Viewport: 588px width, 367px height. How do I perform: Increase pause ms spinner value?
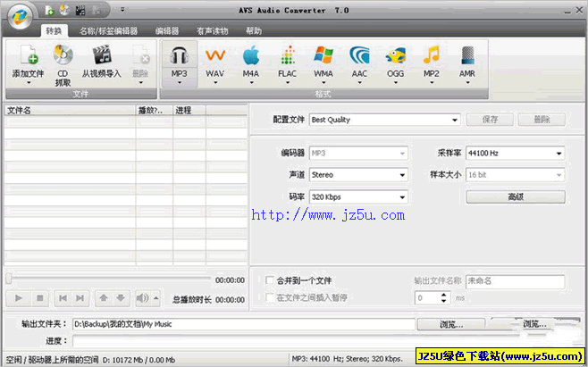tap(444, 296)
